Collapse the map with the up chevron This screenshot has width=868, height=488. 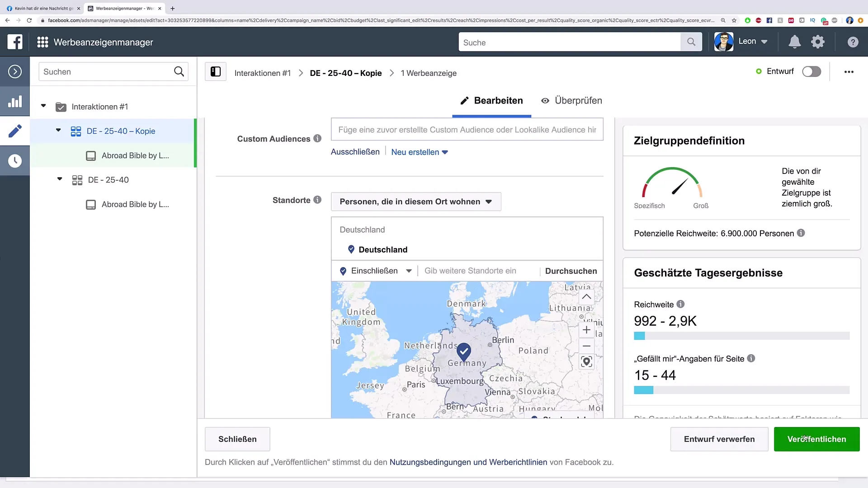[x=586, y=297]
